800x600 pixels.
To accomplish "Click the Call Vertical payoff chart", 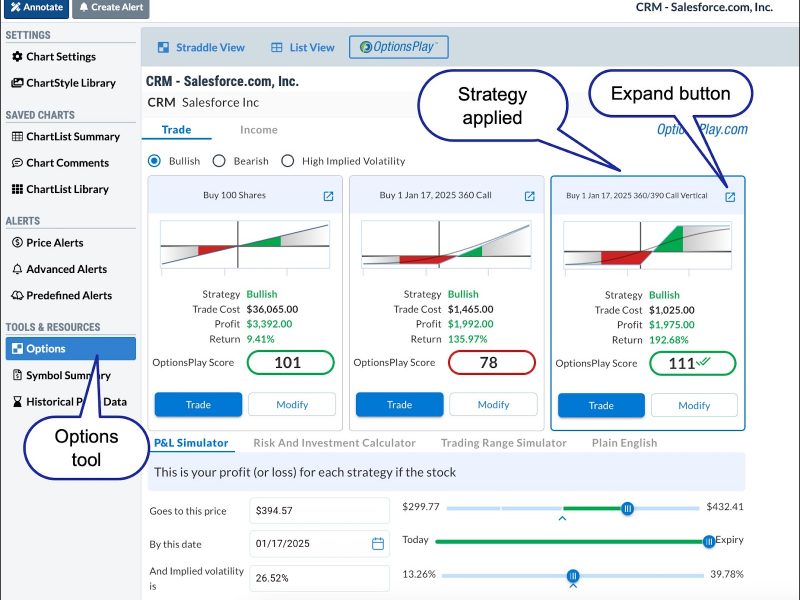I will (647, 245).
